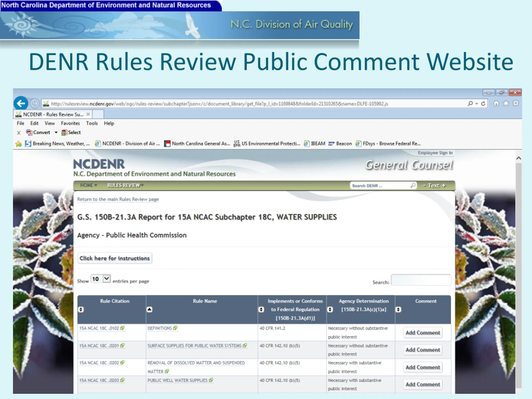Click the Select toolbar button
This screenshot has height=399, width=532.
tap(71, 132)
